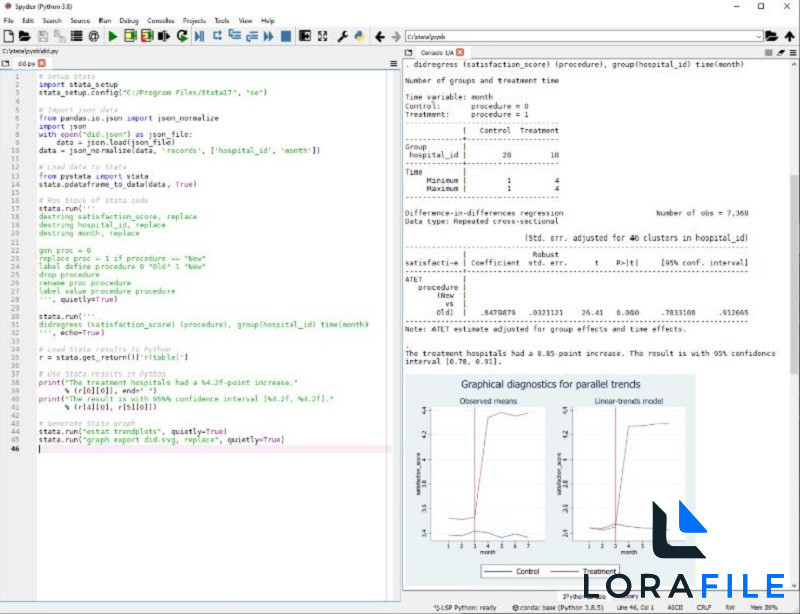Click the LSP Python: ready status
Image resolution: width=800 pixels, height=614 pixels.
(465, 607)
